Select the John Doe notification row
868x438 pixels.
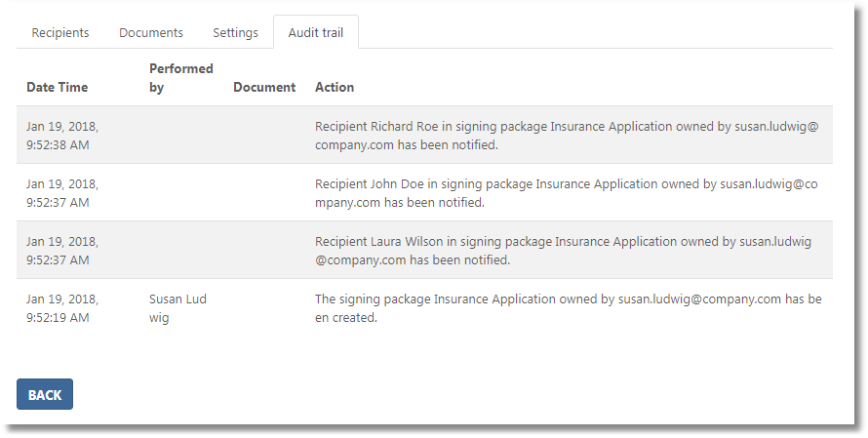(566, 193)
